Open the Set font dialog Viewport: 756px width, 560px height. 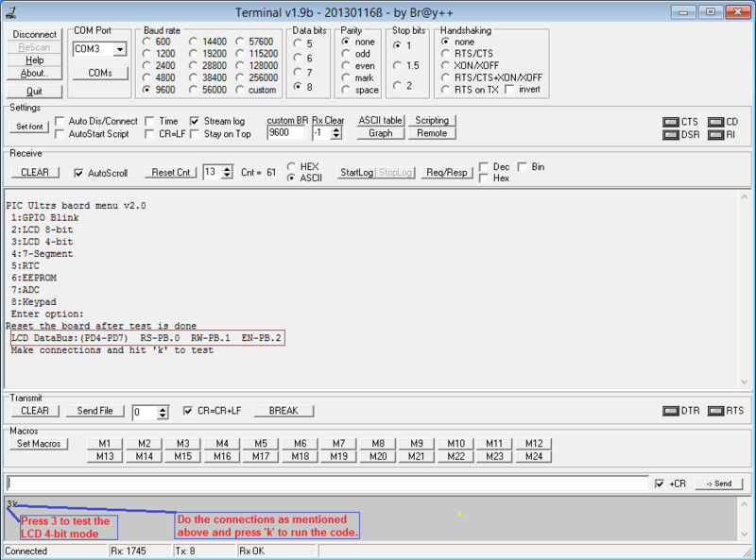pos(29,127)
